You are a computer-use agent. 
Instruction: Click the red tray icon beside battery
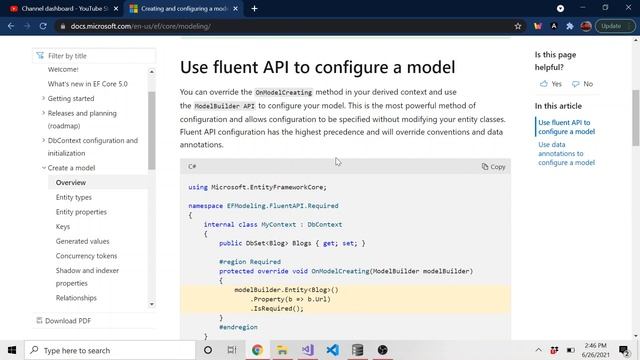click(x=554, y=350)
